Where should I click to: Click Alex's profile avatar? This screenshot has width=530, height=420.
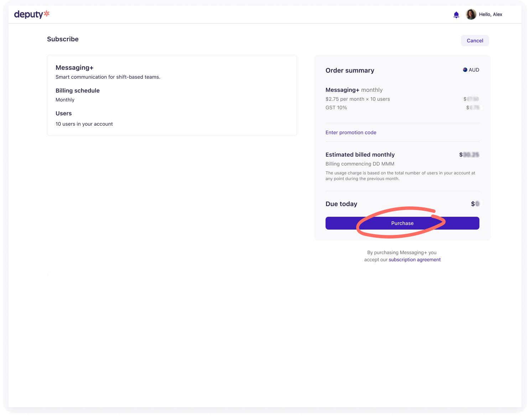(471, 14)
